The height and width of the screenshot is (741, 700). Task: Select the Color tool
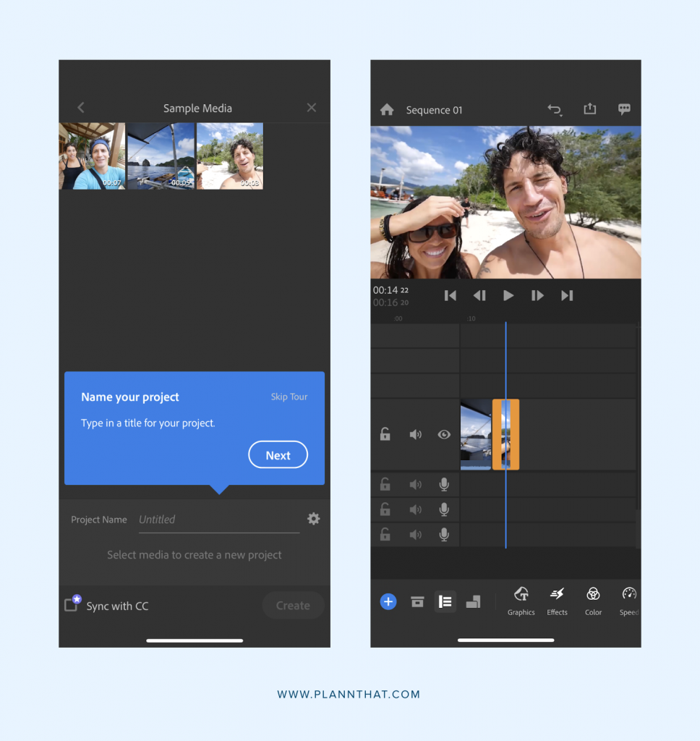pyautogui.click(x=593, y=601)
